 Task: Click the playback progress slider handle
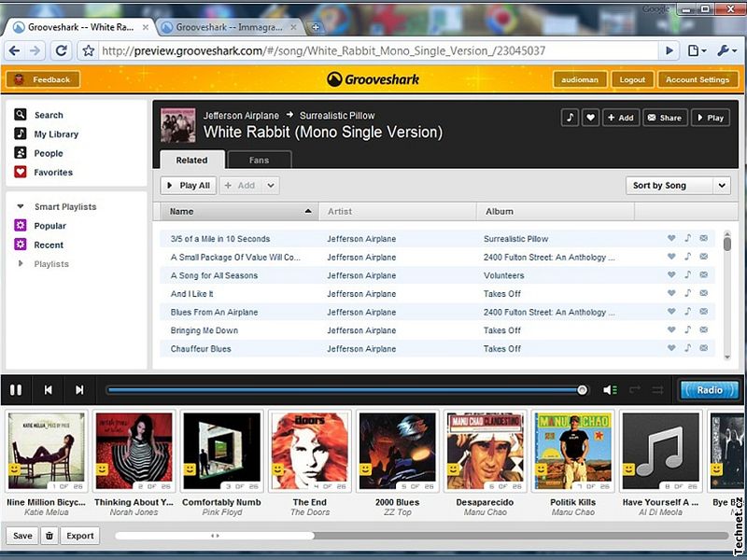(x=582, y=390)
